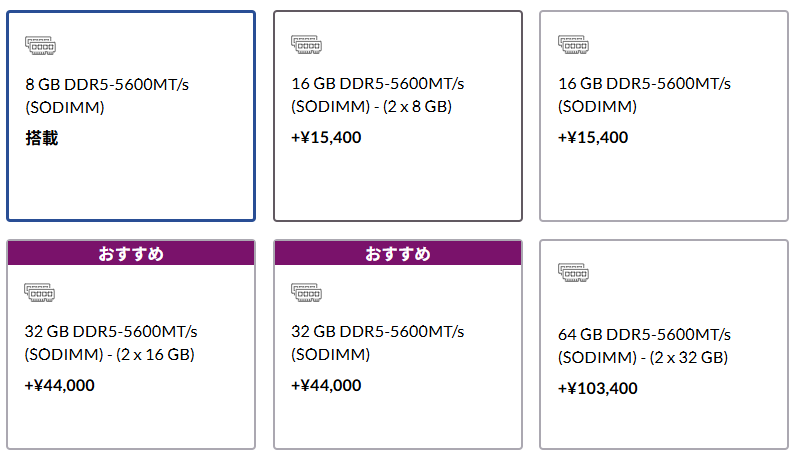Select the 8 GB DDR5-5600MT/s option
804x462 pixels.
click(131, 116)
